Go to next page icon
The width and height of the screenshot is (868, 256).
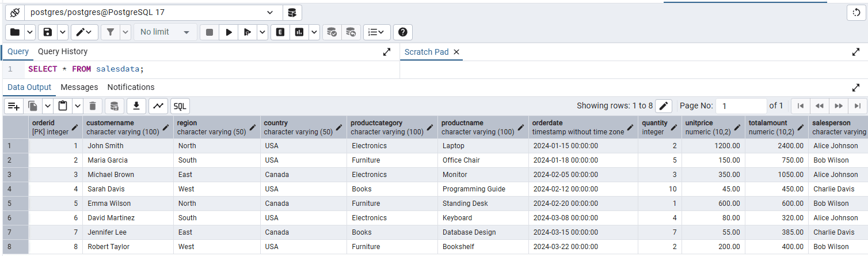[839, 106]
